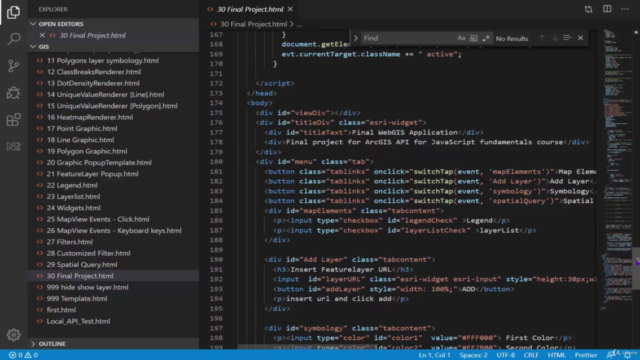Open 22 Legend.html

72,185
